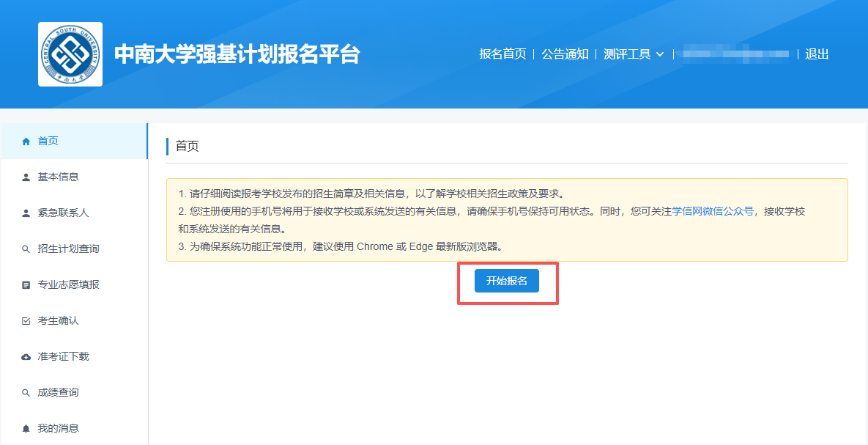Select 专业志愿填报 in the sidebar
The image size is (868, 445).
tap(68, 284)
